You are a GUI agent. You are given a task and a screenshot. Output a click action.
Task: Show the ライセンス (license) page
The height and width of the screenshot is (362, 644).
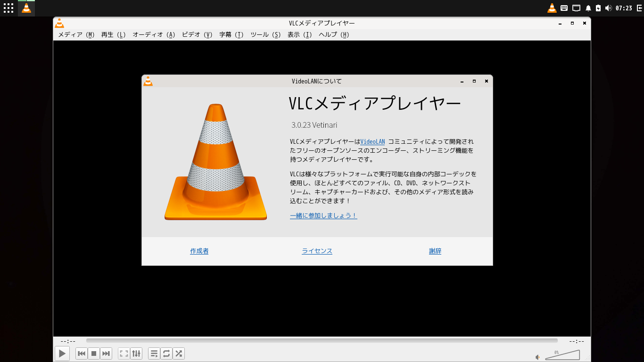tap(317, 251)
